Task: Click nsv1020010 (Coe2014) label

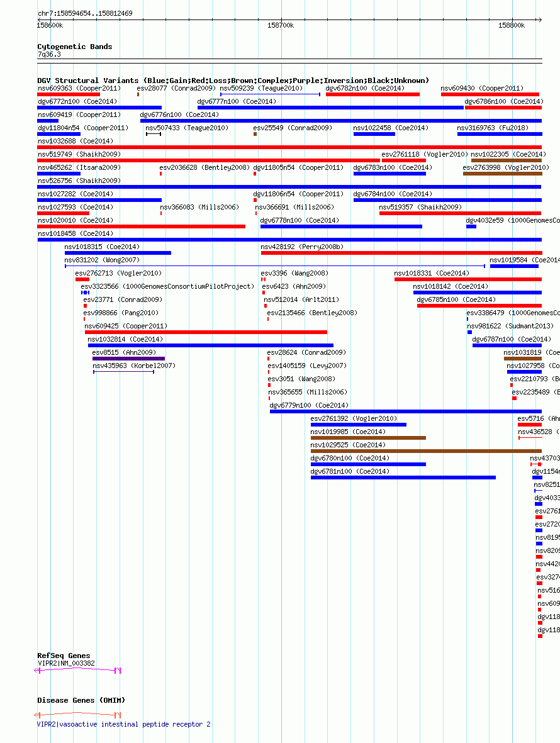Action: (x=76, y=221)
